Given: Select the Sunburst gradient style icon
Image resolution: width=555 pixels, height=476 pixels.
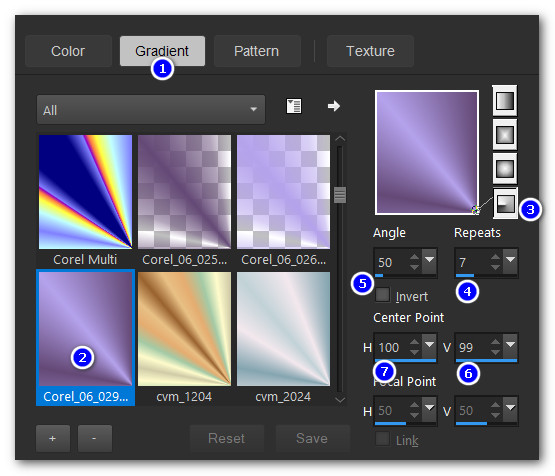Looking at the screenshot, I should tap(505, 169).
